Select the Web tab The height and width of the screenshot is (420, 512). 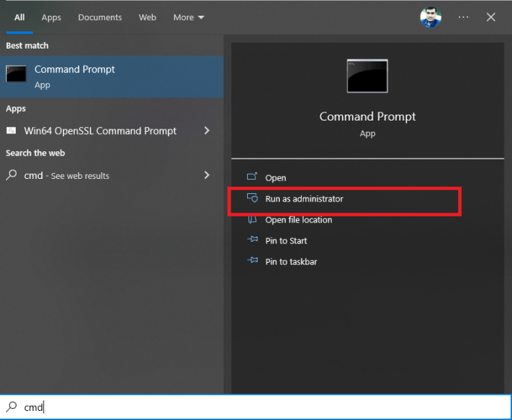point(147,17)
